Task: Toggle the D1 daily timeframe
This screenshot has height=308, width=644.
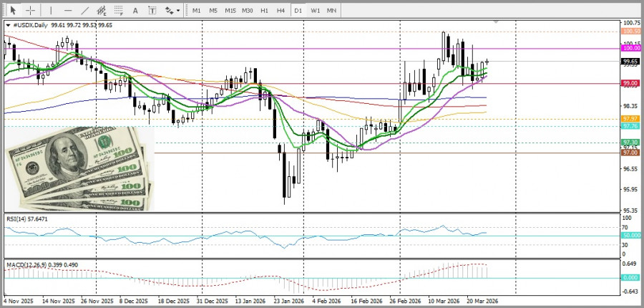Action: click(298, 11)
